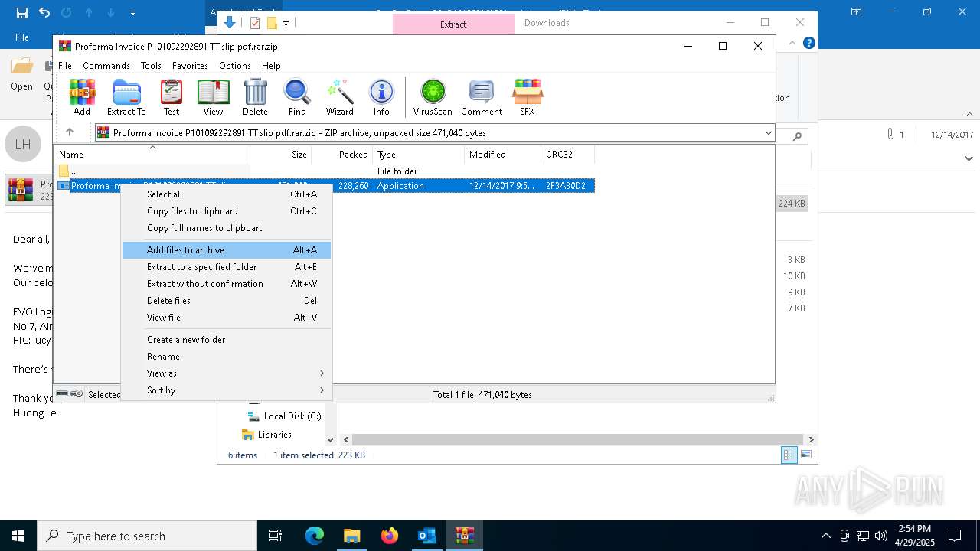
Task: Open the Commands menu
Action: click(106, 66)
